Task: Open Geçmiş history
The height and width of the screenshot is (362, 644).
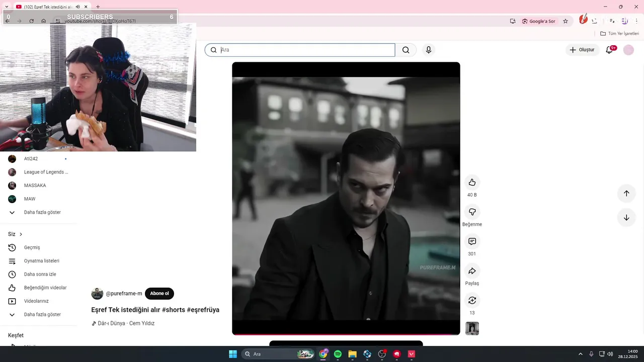Action: pos(38,247)
